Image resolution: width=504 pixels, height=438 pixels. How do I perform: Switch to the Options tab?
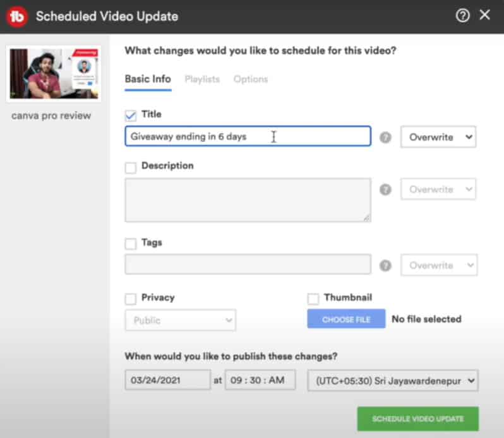pyautogui.click(x=251, y=79)
